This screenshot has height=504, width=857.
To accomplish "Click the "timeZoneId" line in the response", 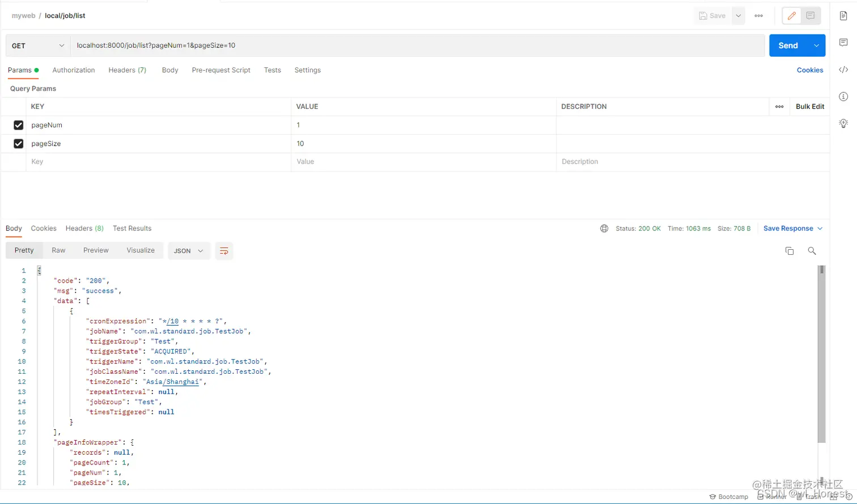I will pyautogui.click(x=146, y=382).
